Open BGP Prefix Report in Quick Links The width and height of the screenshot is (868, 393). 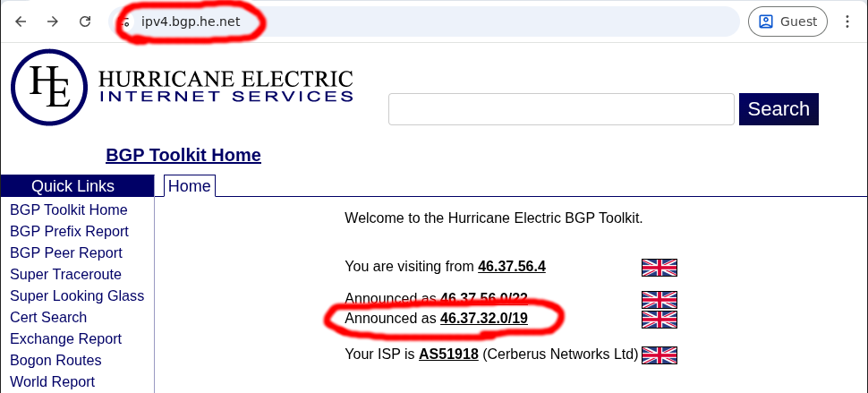tap(69, 231)
